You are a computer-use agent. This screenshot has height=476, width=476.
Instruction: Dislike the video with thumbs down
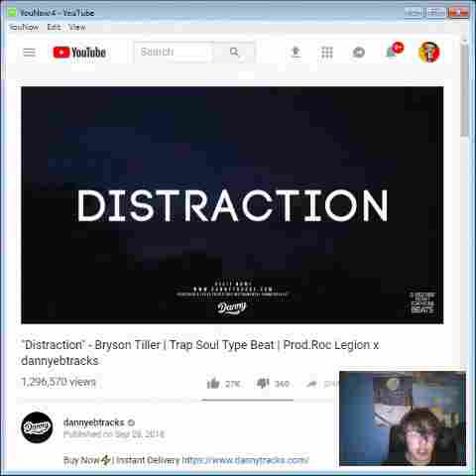(x=263, y=384)
